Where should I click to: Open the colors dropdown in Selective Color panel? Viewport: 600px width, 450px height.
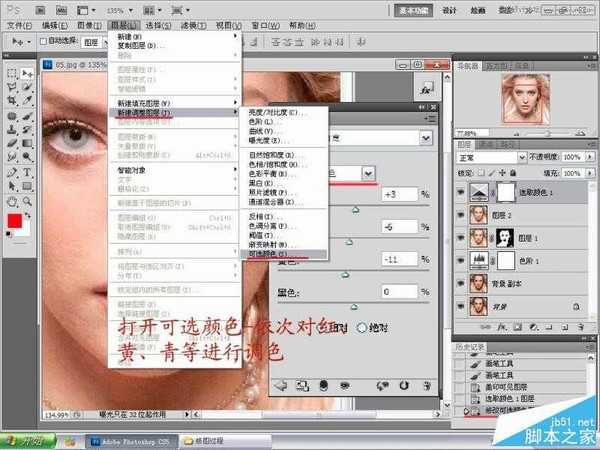368,174
